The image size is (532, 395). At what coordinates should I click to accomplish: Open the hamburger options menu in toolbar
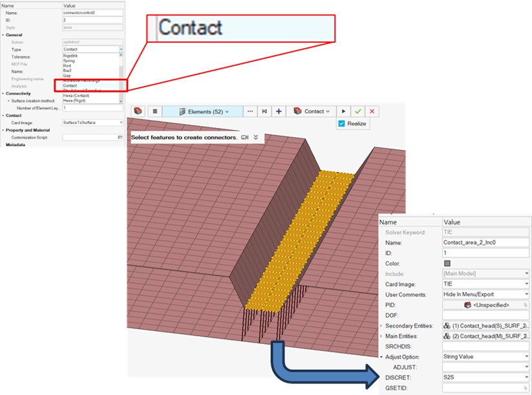(154, 111)
